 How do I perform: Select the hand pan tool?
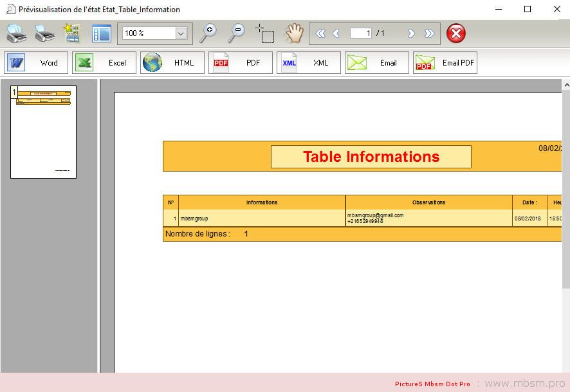[x=294, y=33]
